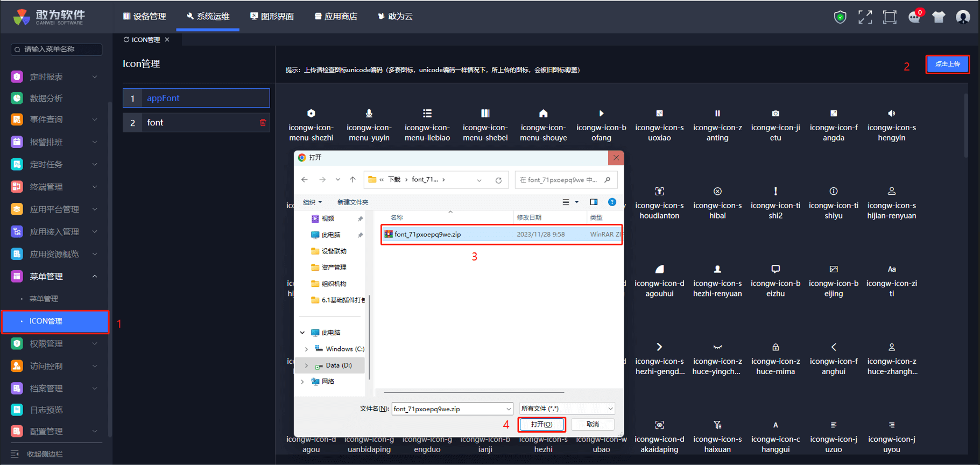Screen dimensions: 980x465
Task: Switch to the 设备管理 top menu
Action: coord(145,17)
